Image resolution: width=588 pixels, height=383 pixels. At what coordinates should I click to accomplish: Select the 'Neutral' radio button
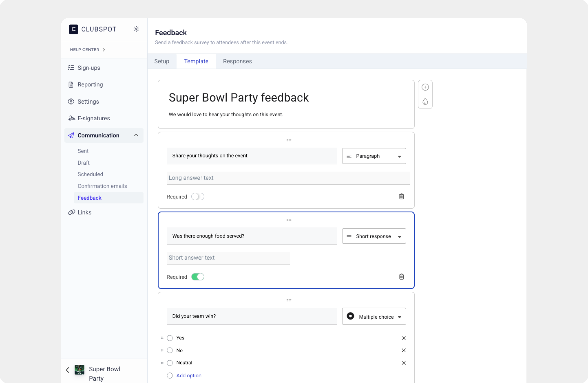(170, 363)
